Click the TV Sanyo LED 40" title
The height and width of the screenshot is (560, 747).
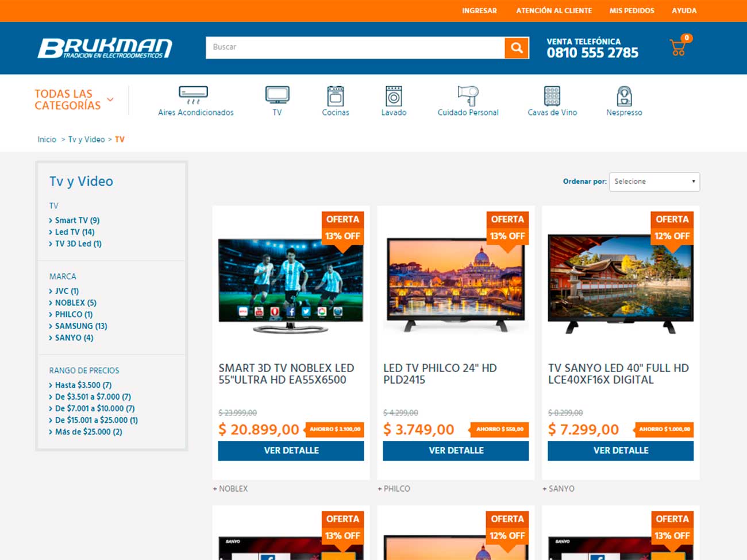(618, 374)
